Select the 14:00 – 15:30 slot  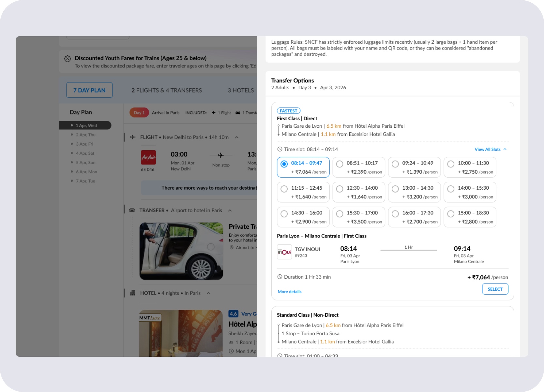(x=470, y=192)
